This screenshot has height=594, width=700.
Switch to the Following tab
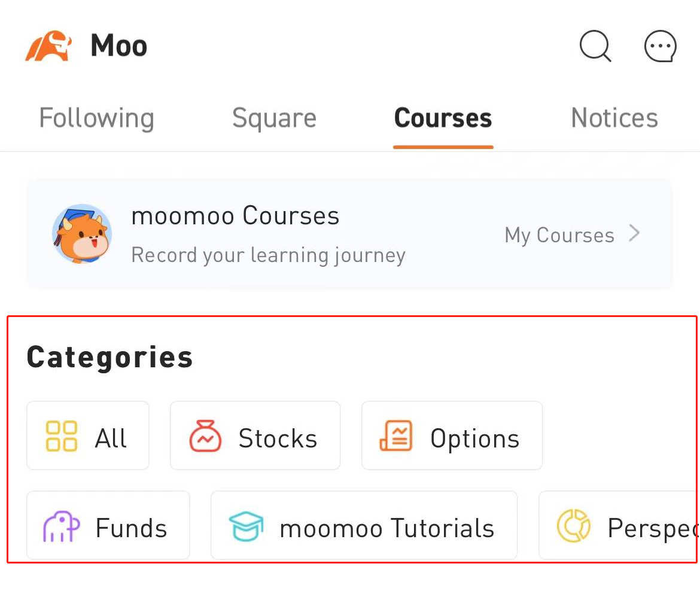(96, 118)
